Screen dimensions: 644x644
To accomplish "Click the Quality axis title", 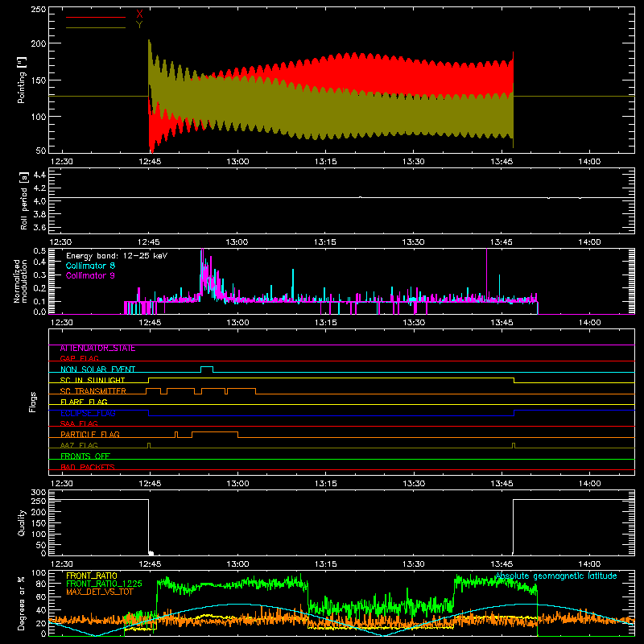I will pyautogui.click(x=22, y=522).
